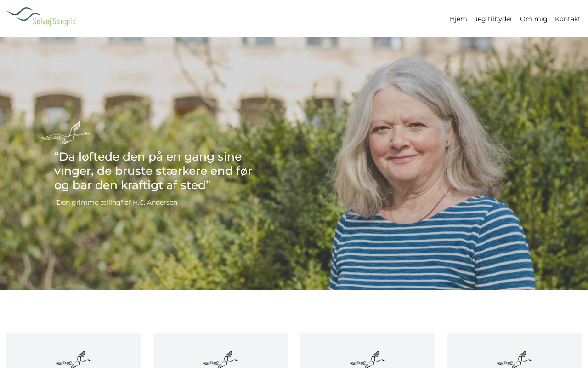
Task: Click the swan icon in the third card
Action: 367,359
